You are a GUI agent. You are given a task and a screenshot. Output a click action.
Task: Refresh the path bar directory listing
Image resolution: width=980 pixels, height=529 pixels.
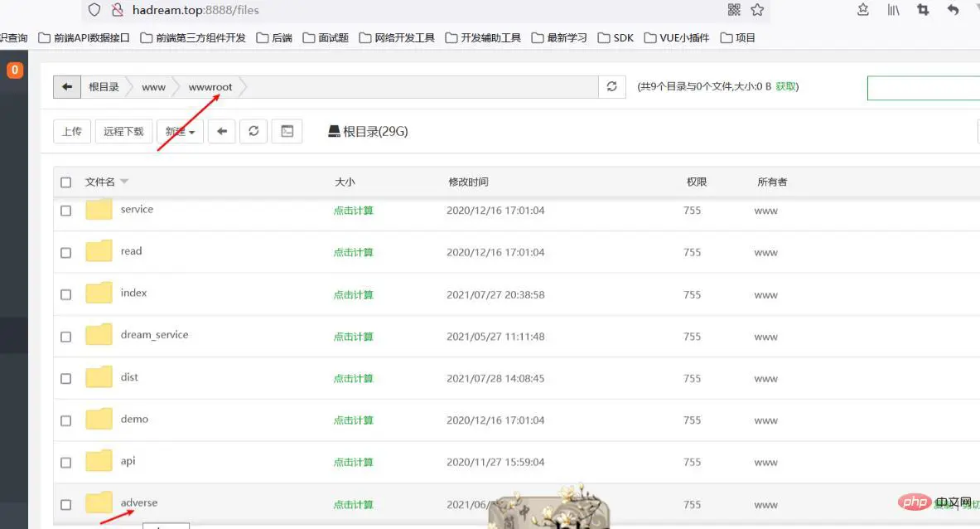pyautogui.click(x=612, y=87)
